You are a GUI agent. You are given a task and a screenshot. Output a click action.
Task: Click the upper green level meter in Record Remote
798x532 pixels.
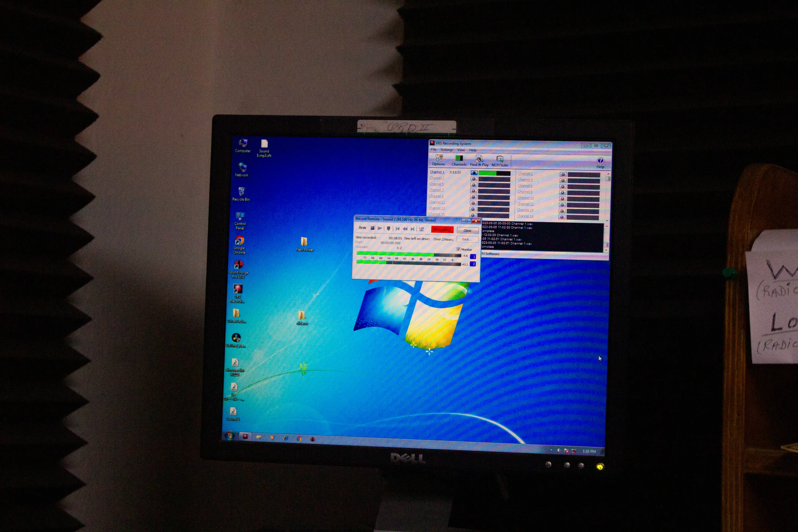[409, 254]
